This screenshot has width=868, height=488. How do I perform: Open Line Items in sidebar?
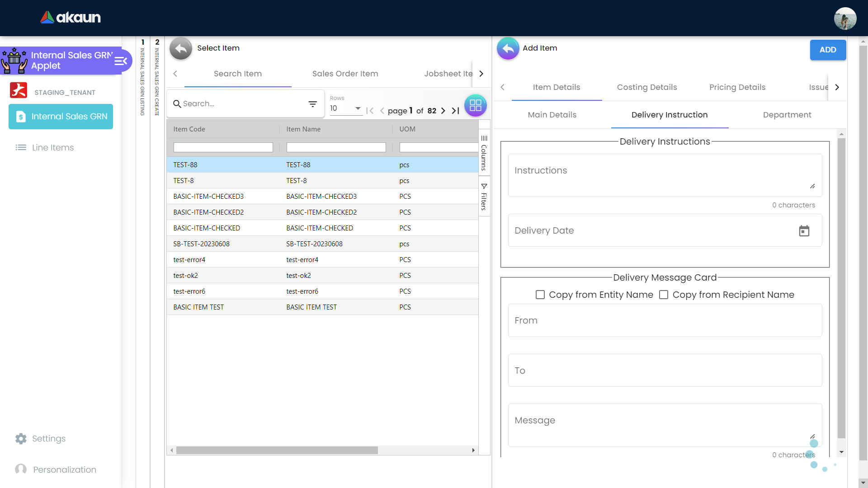[x=52, y=148]
